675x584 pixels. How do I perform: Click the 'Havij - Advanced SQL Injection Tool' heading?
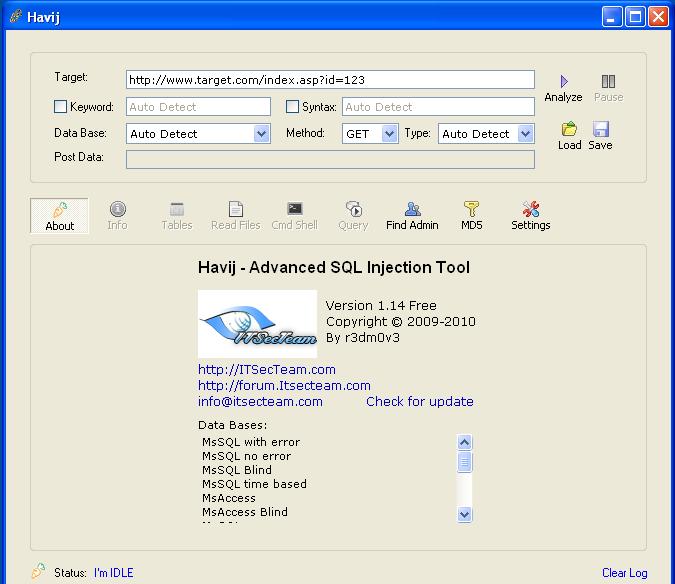334,267
